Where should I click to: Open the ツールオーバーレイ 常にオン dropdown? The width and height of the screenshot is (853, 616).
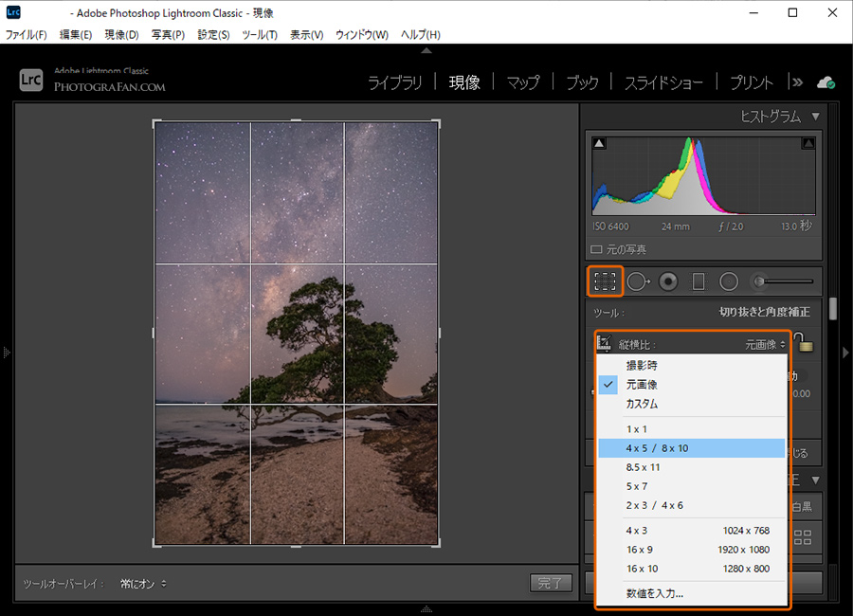pyautogui.click(x=143, y=584)
